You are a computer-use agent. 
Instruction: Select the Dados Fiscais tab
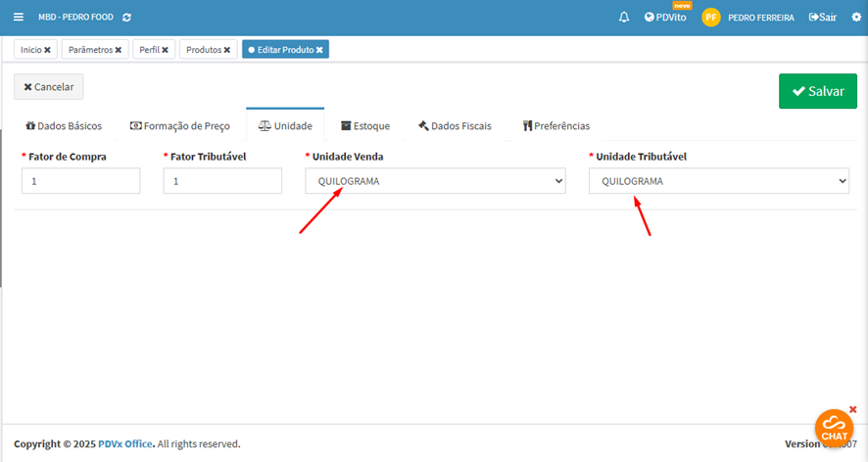point(455,126)
